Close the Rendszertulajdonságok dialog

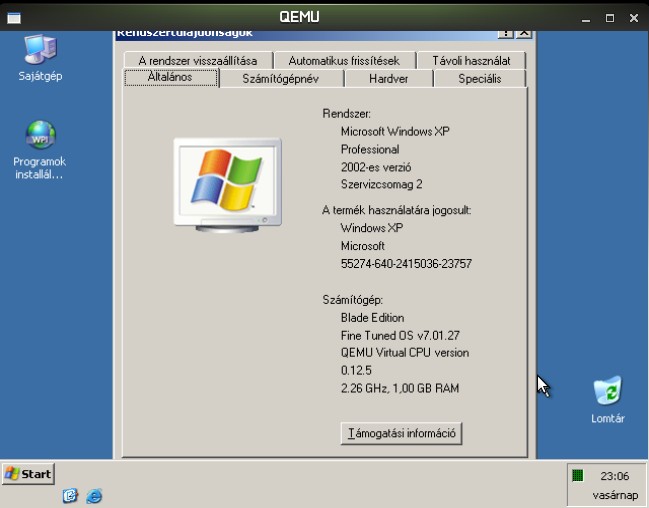[x=524, y=33]
